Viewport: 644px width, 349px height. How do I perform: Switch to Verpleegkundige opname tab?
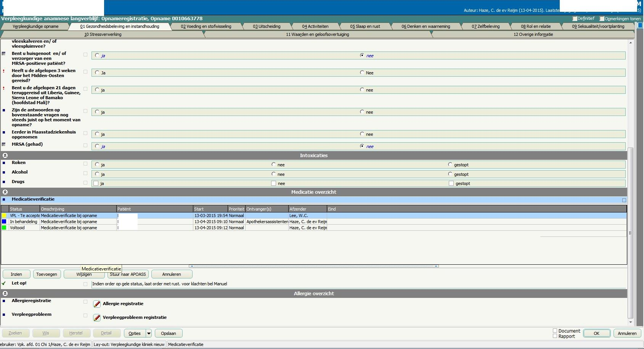click(x=35, y=26)
